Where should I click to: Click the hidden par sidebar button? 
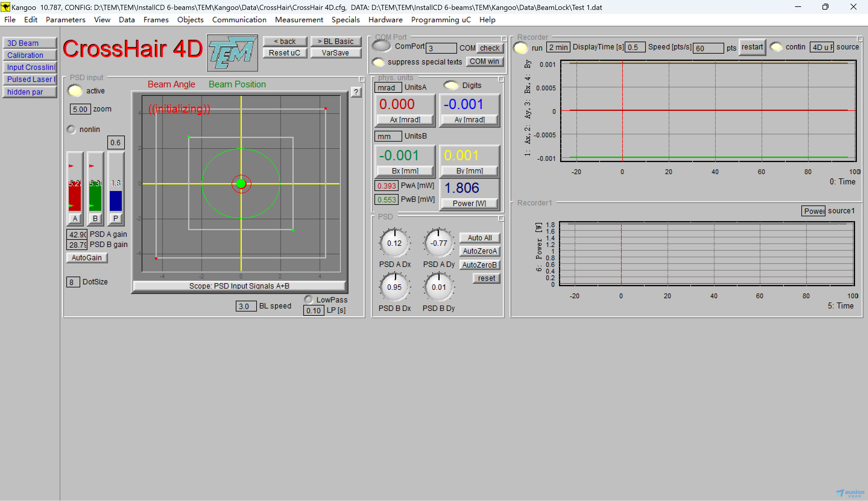click(30, 92)
